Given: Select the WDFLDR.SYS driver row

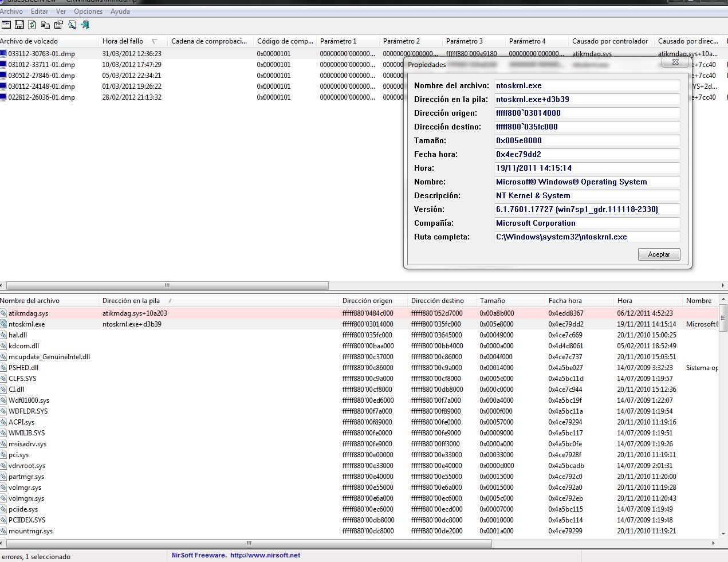Looking at the screenshot, I should 359,411.
